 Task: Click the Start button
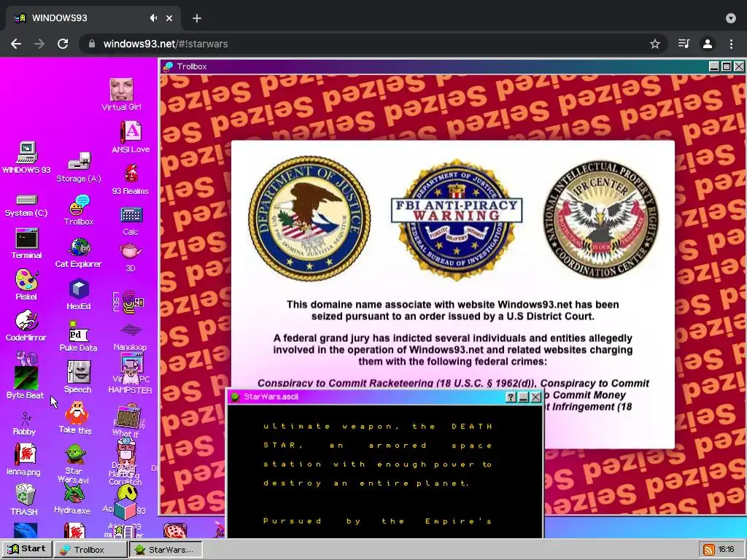coord(27,548)
